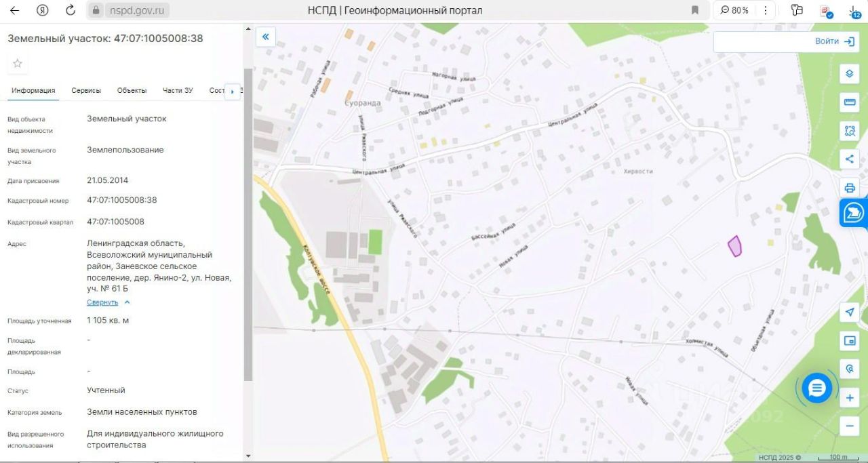This screenshot has width=868, height=463.
Task: Open the Части ЗУ tab
Action: pyautogui.click(x=178, y=91)
